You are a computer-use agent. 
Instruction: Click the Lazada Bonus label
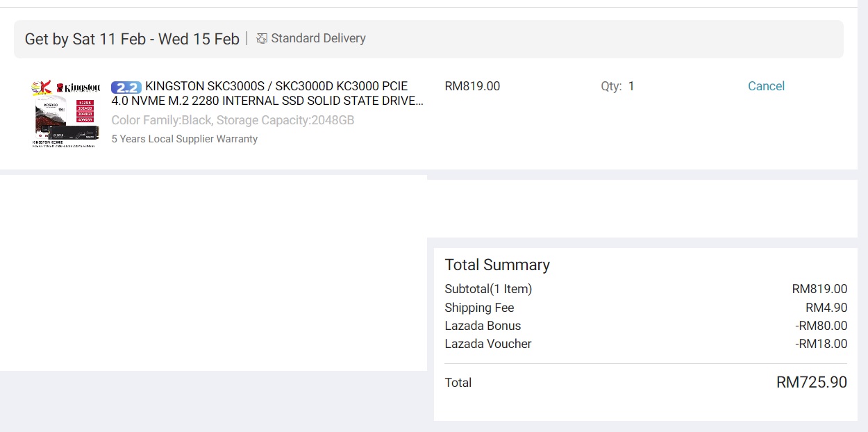pyautogui.click(x=483, y=326)
